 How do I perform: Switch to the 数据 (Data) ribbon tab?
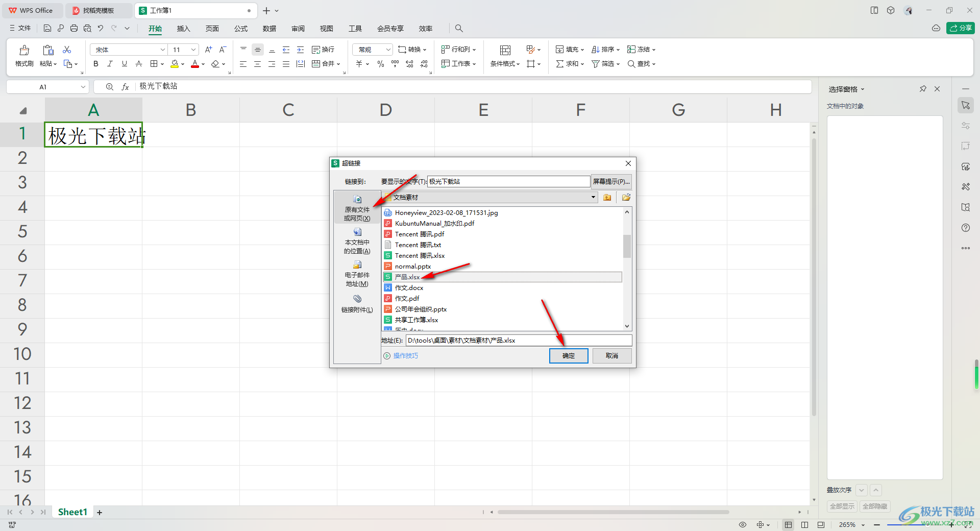point(269,29)
